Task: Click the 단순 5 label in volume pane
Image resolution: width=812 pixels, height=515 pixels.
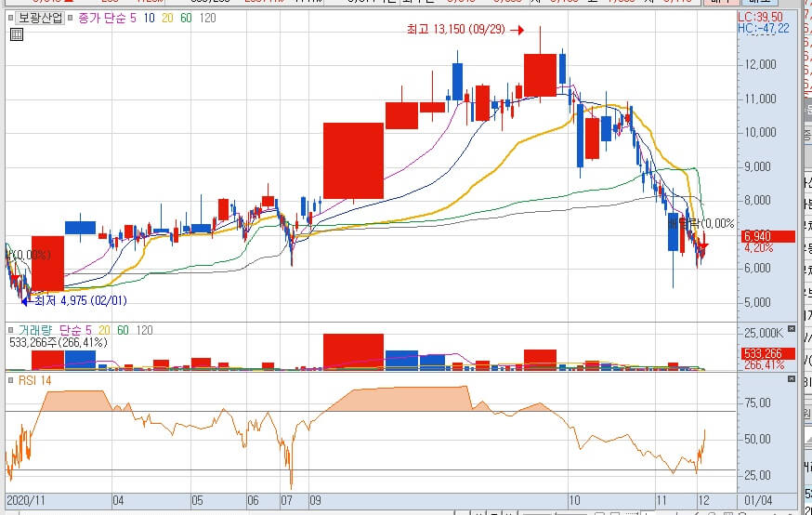Action: click(x=75, y=330)
